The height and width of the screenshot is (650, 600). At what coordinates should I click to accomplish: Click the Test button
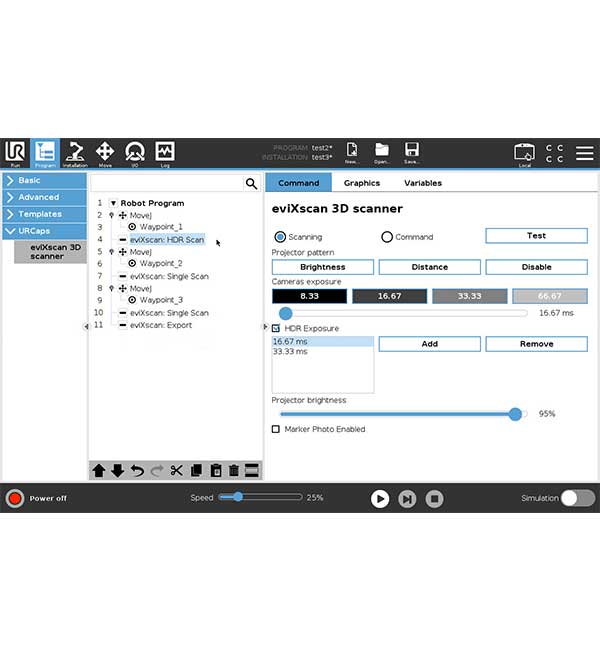536,235
